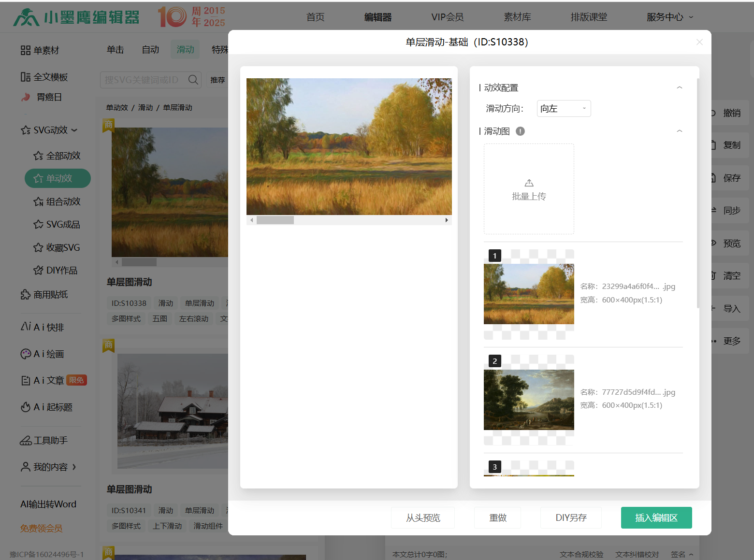Click the search magnifier icon
This screenshot has height=560, width=754.
193,80
